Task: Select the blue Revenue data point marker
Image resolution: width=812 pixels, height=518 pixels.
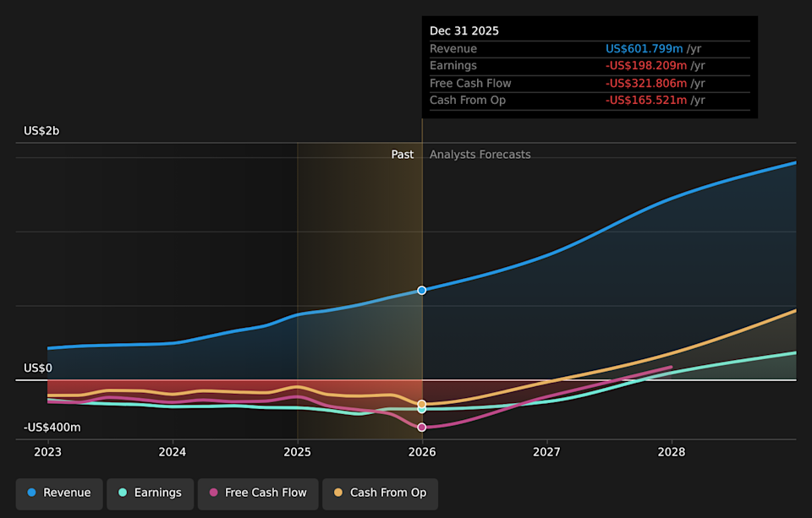Action: [x=421, y=290]
